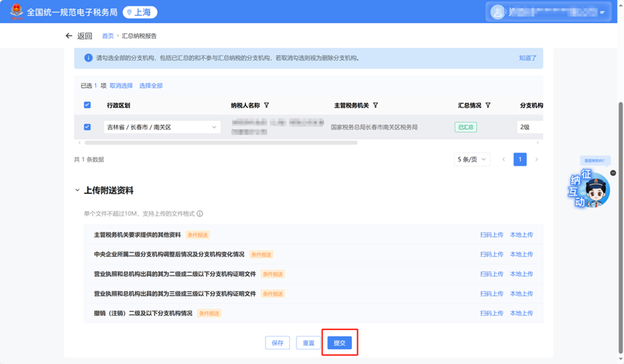
Task: Click the back arrow icon next to 返回
Action: (69, 36)
